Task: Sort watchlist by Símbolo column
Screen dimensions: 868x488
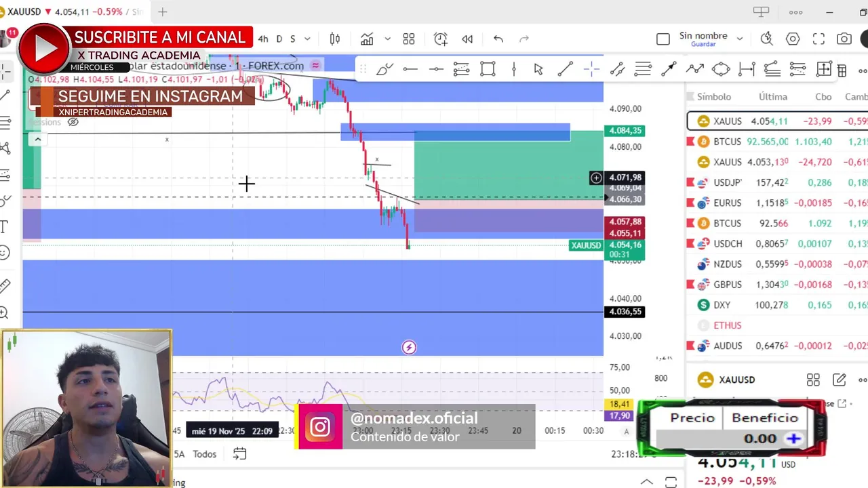Action: click(714, 97)
